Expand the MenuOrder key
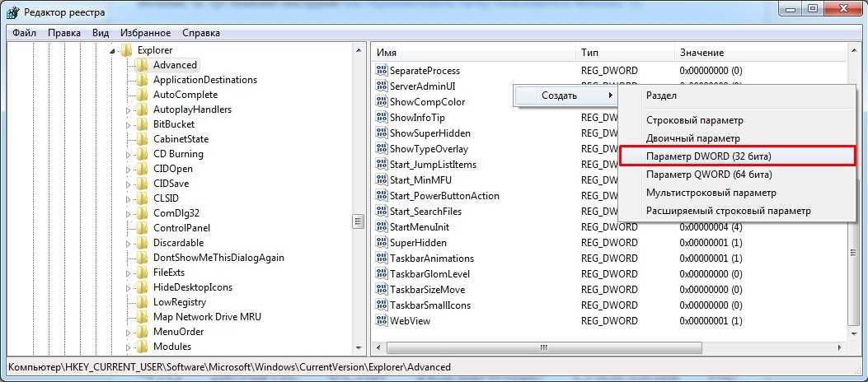868x382 pixels. (x=129, y=333)
